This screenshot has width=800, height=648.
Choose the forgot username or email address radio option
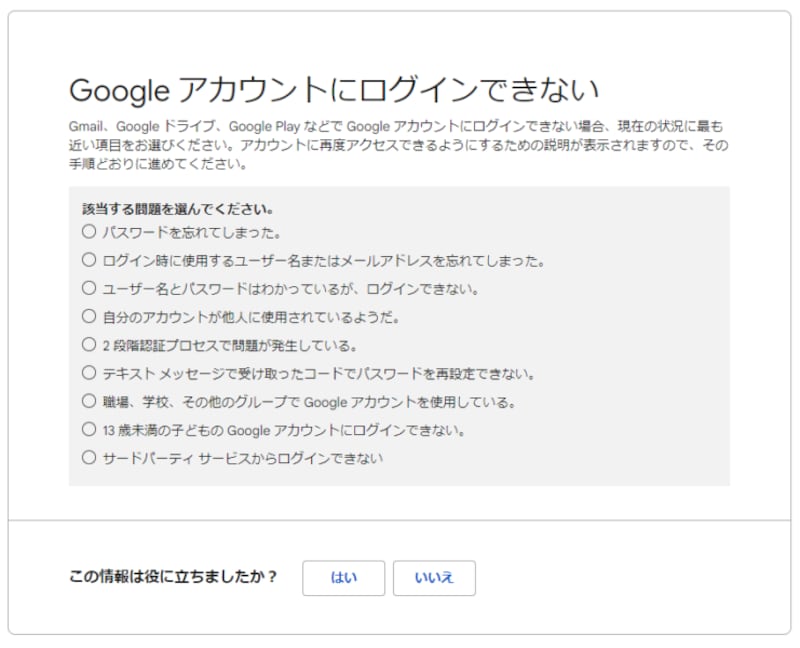pyautogui.click(x=89, y=260)
